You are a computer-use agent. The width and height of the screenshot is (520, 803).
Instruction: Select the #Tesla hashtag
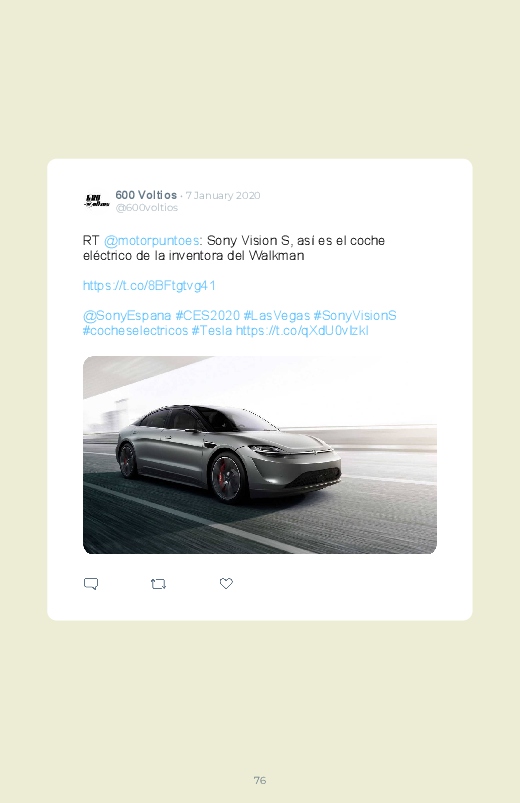point(212,331)
